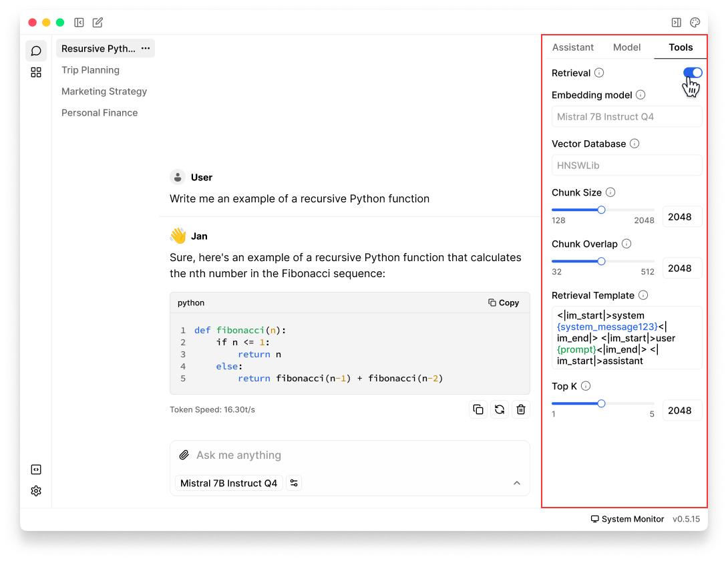728x561 pixels.
Task: Open the theme palette icon
Action: (695, 23)
